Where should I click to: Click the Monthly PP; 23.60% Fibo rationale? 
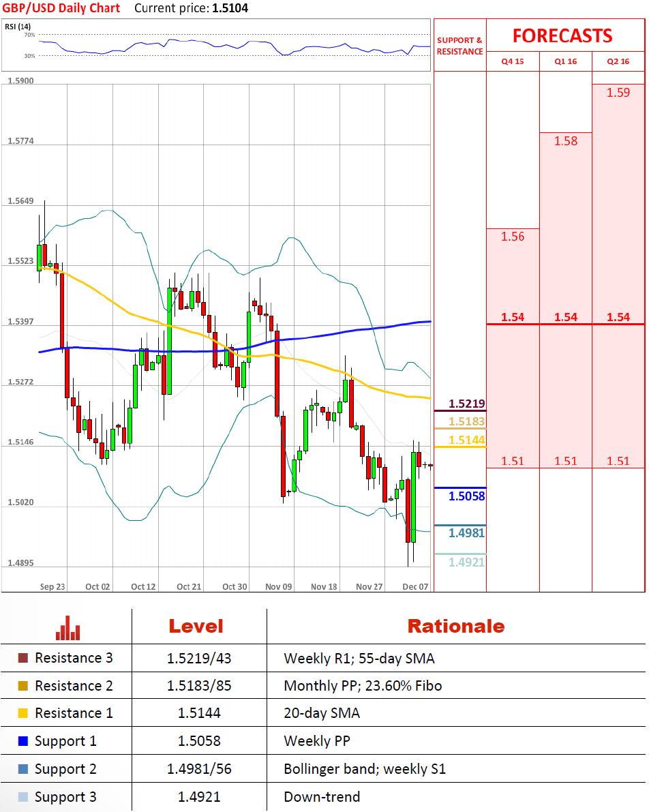point(363,686)
